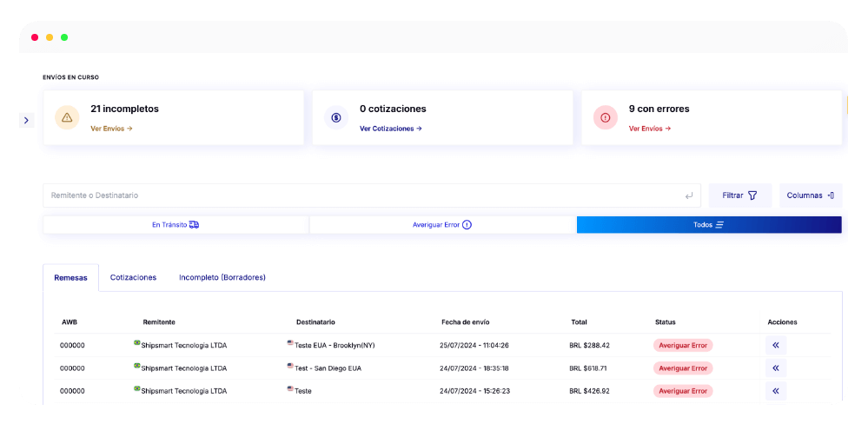Select the En Tránsito filter
The image size is (868, 424).
176,225
